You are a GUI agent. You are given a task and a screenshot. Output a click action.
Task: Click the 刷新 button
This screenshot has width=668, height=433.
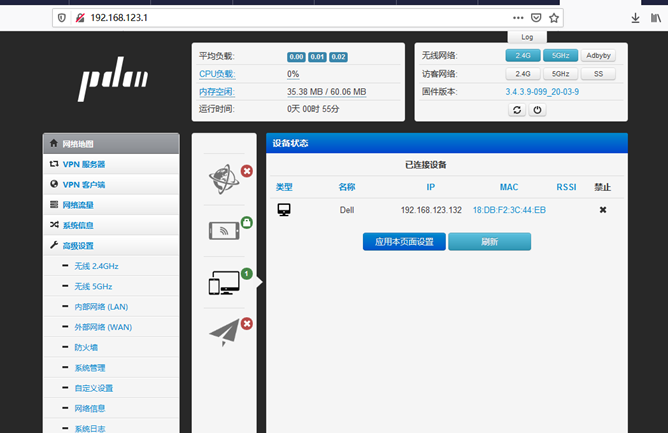(489, 242)
